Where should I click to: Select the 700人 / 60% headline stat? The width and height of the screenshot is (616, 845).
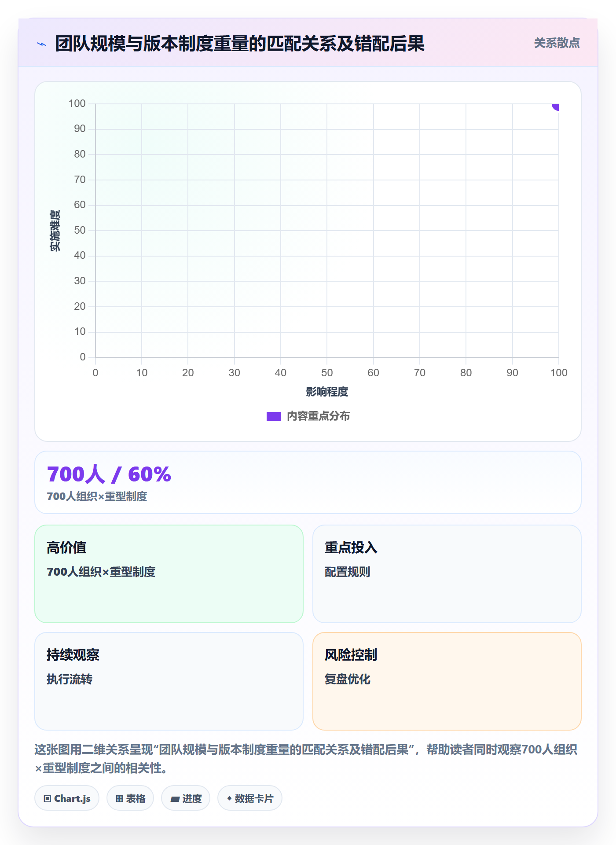[x=109, y=474]
